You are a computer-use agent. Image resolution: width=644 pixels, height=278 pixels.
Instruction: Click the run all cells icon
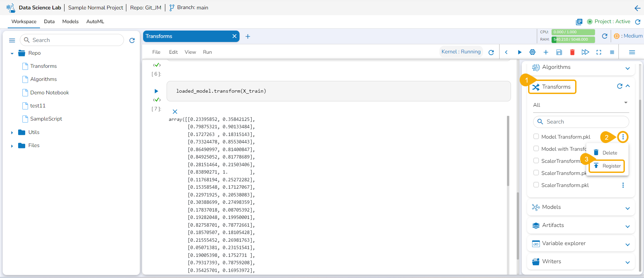(x=585, y=52)
